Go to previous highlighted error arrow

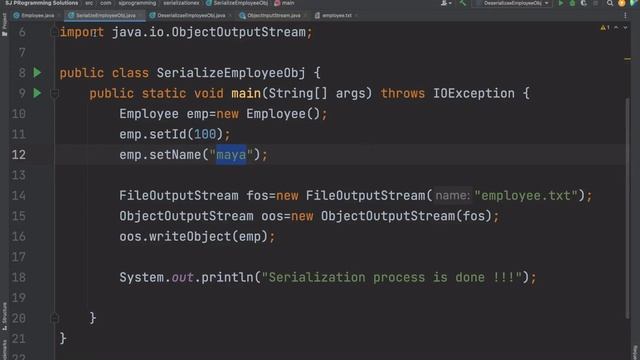(x=616, y=27)
